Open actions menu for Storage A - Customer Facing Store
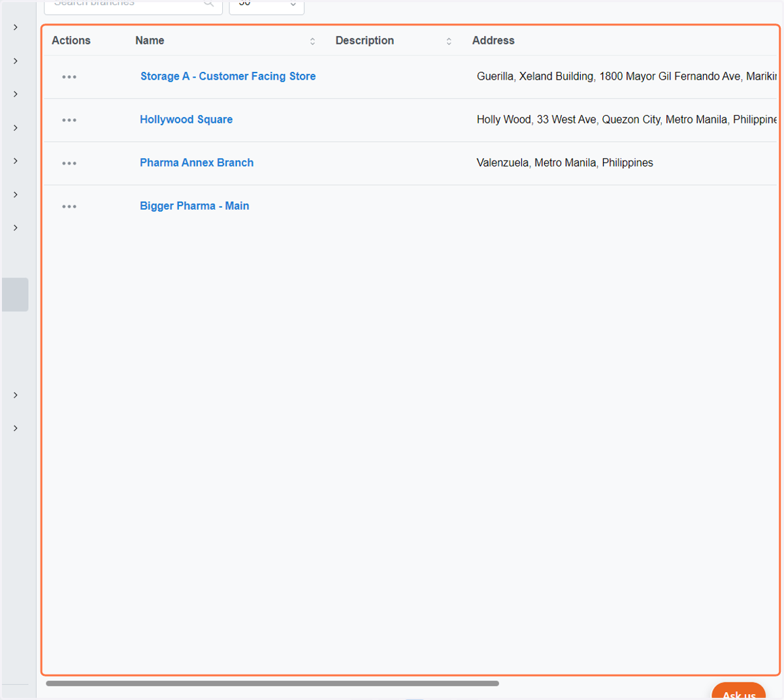 click(69, 77)
